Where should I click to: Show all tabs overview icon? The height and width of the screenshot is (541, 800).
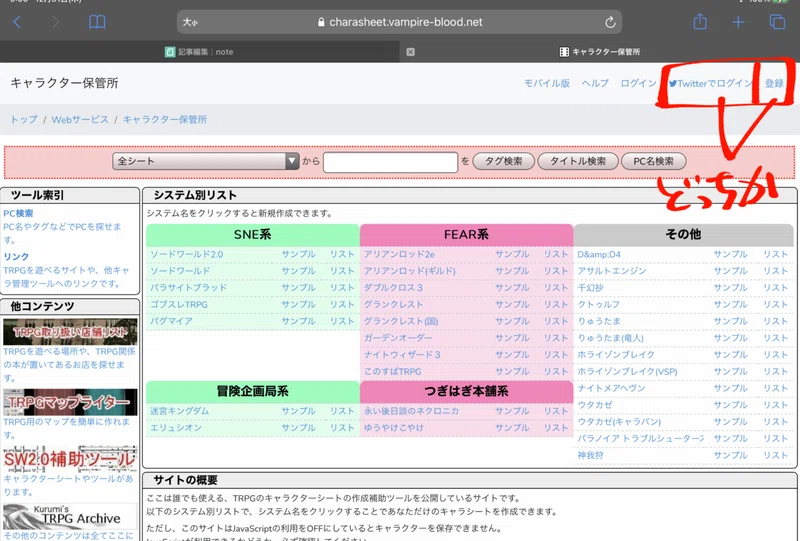(x=777, y=22)
